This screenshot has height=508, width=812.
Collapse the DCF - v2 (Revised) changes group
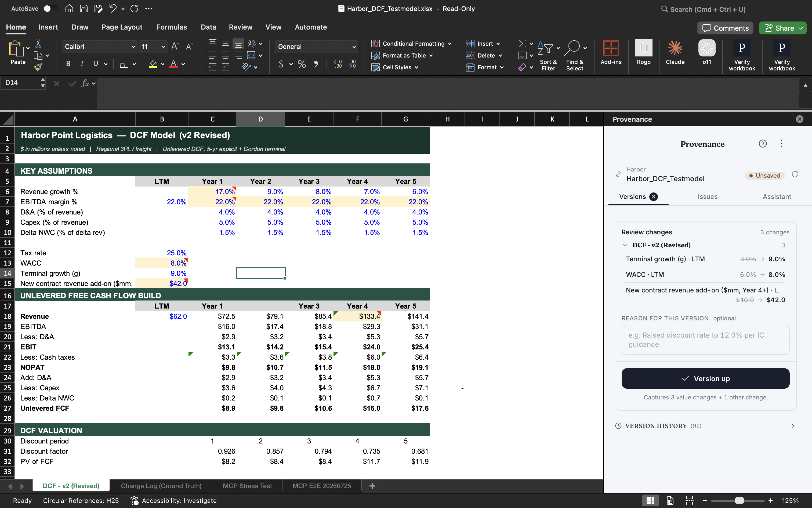(625, 245)
